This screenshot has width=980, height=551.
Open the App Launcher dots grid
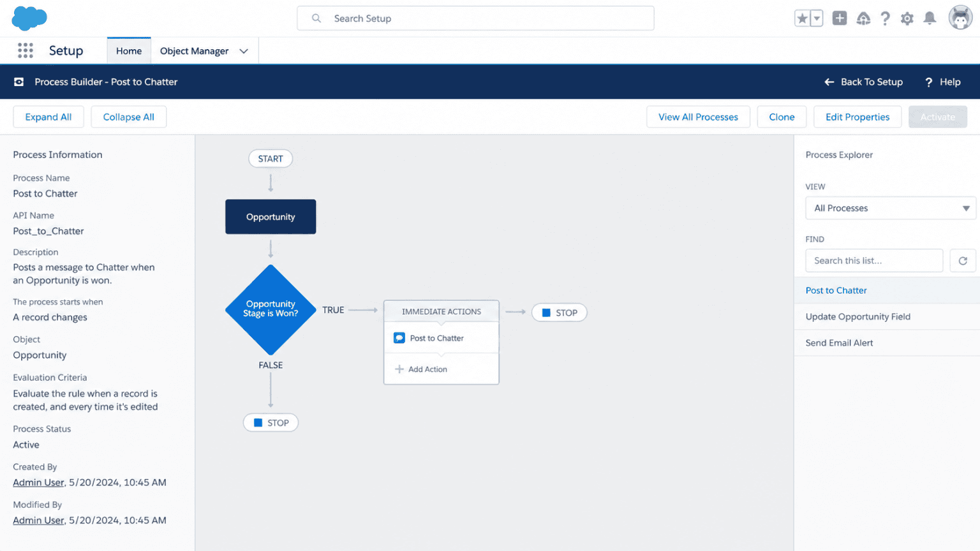point(26,50)
